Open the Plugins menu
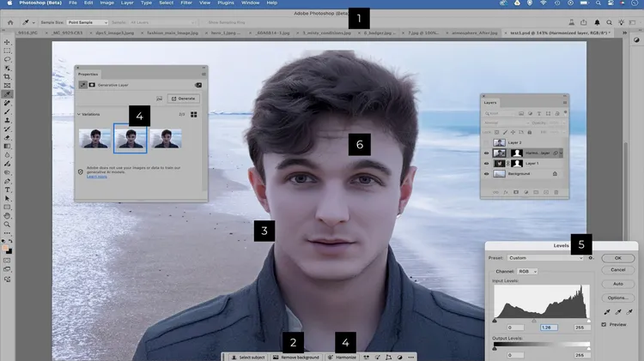Viewport: 644px width, 361px height. [x=226, y=3]
